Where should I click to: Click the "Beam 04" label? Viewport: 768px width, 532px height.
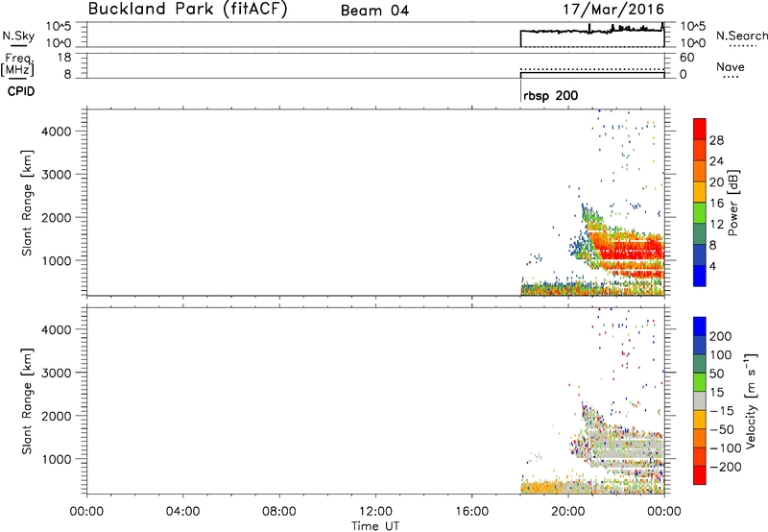pyautogui.click(x=374, y=11)
